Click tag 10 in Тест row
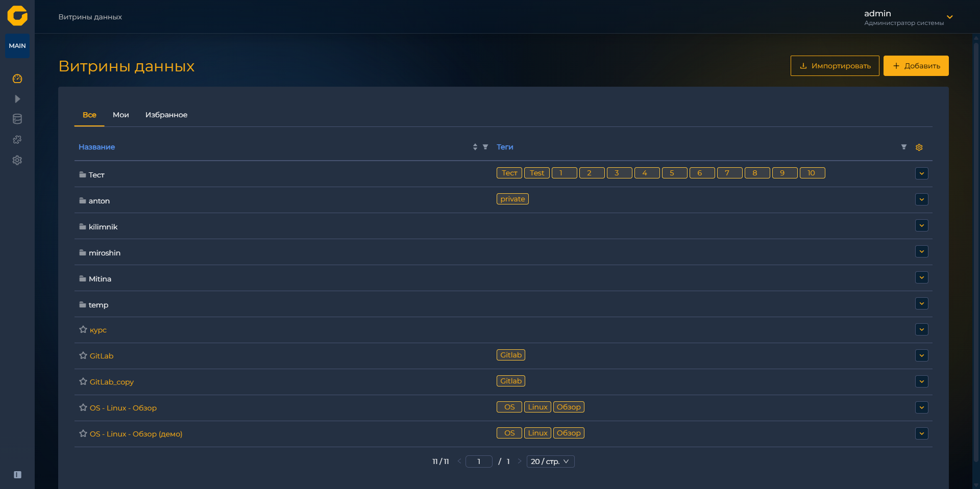Image resolution: width=980 pixels, height=489 pixels. point(813,173)
